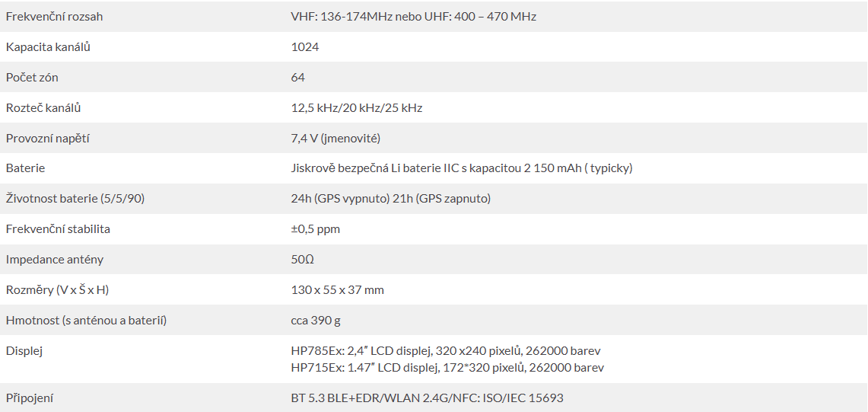Viewport: 868px width, 412px height.
Task: Select the ±0,5 ppm stability value
Action: pyautogui.click(x=316, y=229)
